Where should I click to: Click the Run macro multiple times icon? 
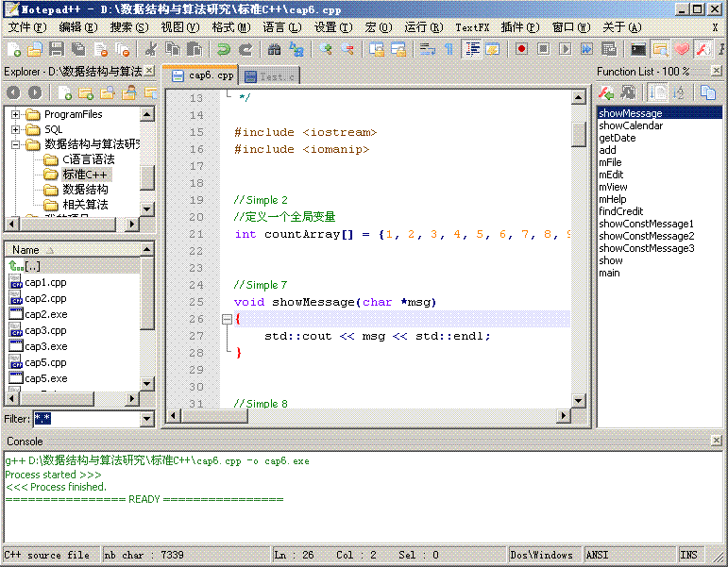[587, 49]
